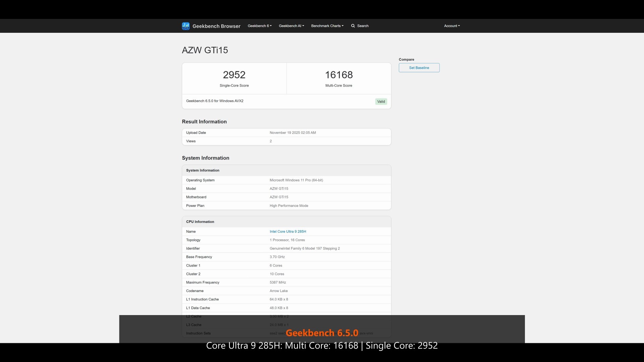Click the Set Baseline button

point(419,68)
